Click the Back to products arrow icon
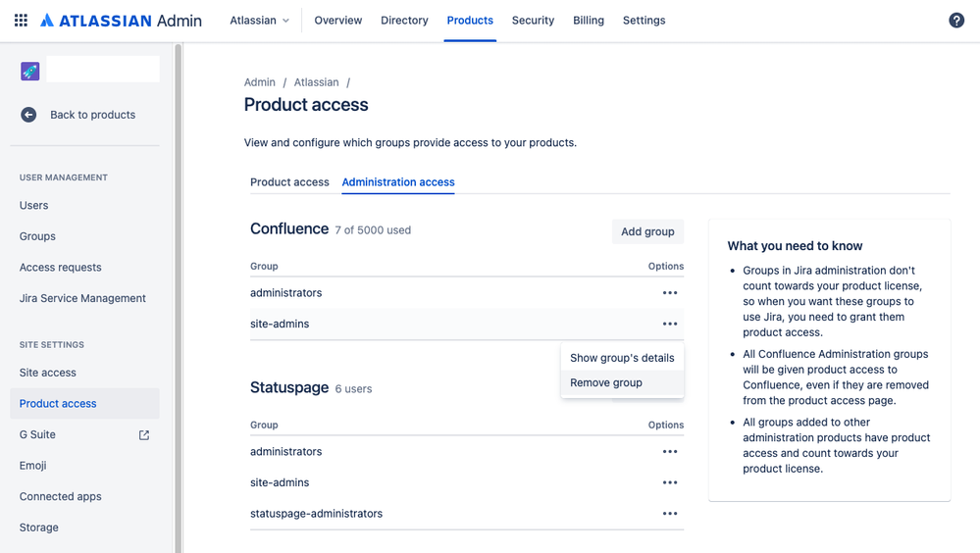Image resolution: width=980 pixels, height=553 pixels. (28, 115)
